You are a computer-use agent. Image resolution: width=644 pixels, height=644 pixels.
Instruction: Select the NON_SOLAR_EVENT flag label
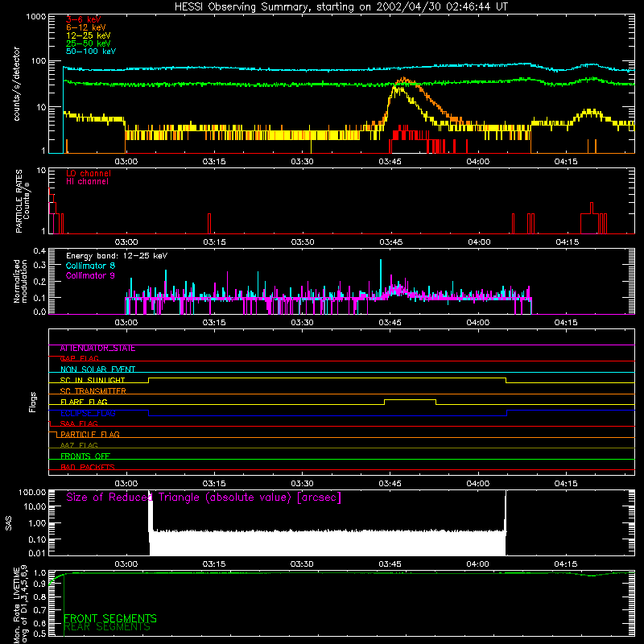97,369
